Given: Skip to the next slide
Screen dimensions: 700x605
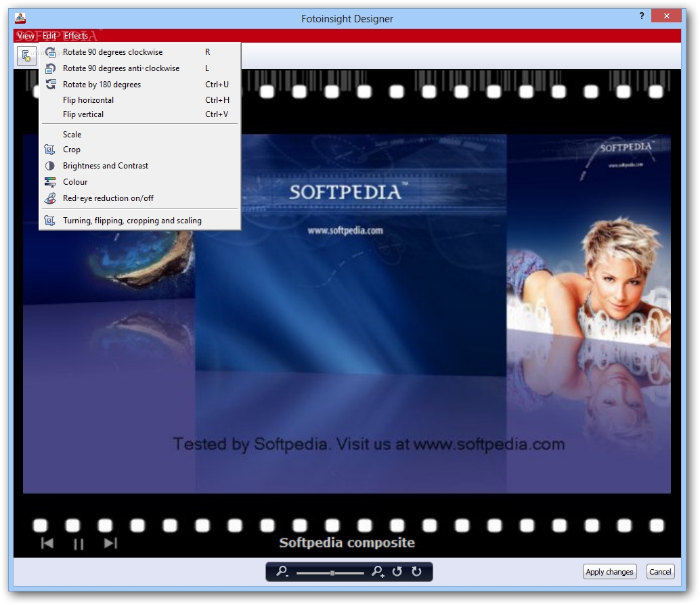Looking at the screenshot, I should (x=110, y=543).
